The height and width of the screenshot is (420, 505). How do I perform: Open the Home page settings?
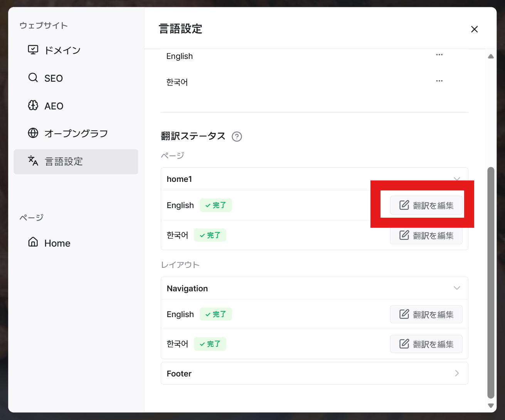(76, 243)
